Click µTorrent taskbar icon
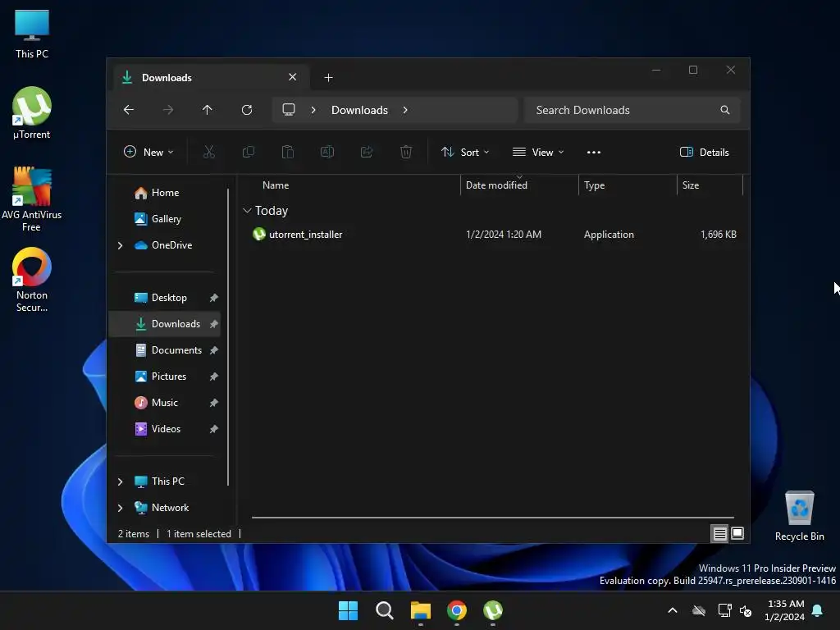Image resolution: width=840 pixels, height=630 pixels. [493, 610]
